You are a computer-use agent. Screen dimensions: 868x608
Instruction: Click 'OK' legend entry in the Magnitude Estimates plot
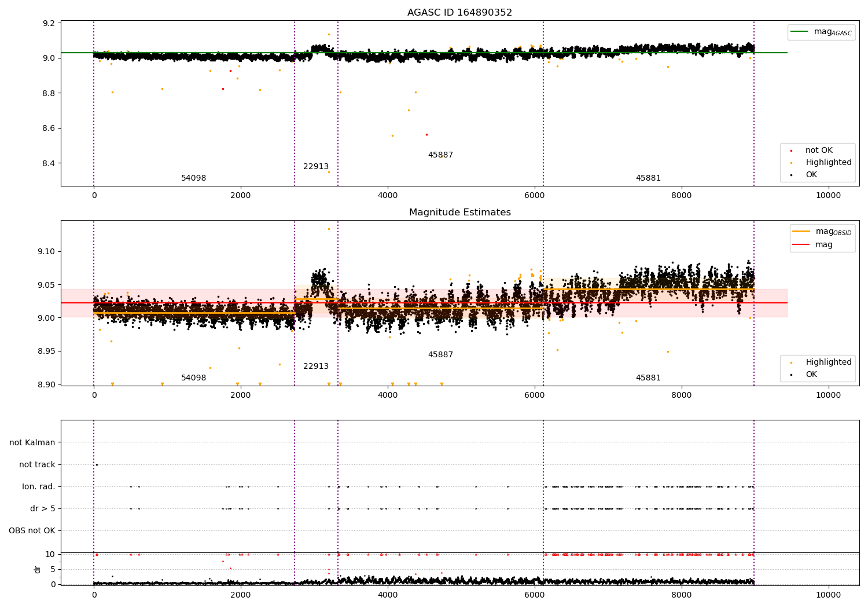click(x=811, y=374)
